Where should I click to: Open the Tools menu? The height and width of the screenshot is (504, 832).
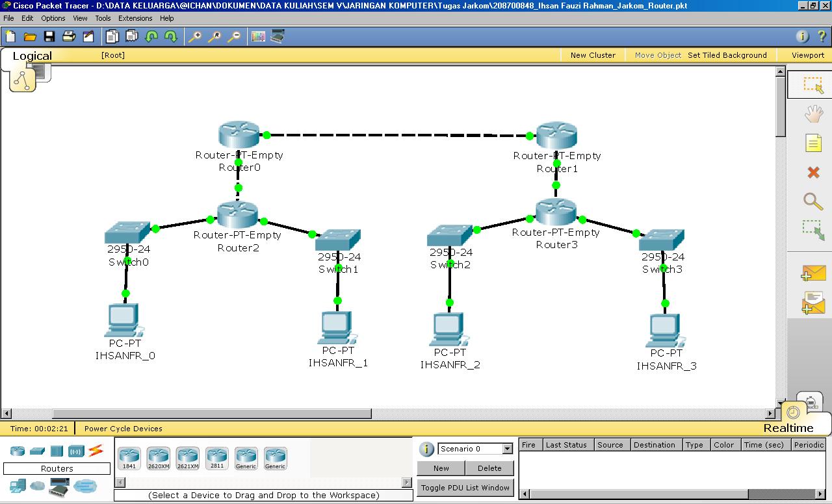(103, 18)
